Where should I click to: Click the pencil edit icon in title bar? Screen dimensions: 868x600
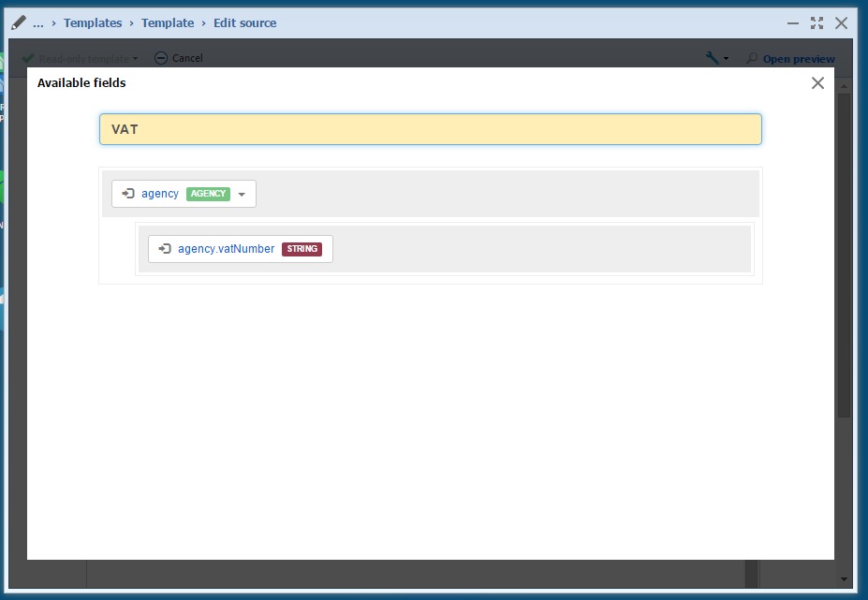coord(19,22)
